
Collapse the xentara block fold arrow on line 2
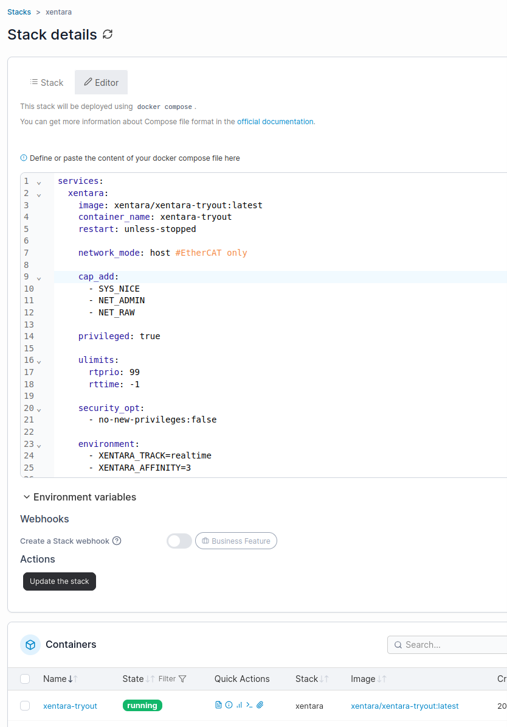(x=39, y=195)
